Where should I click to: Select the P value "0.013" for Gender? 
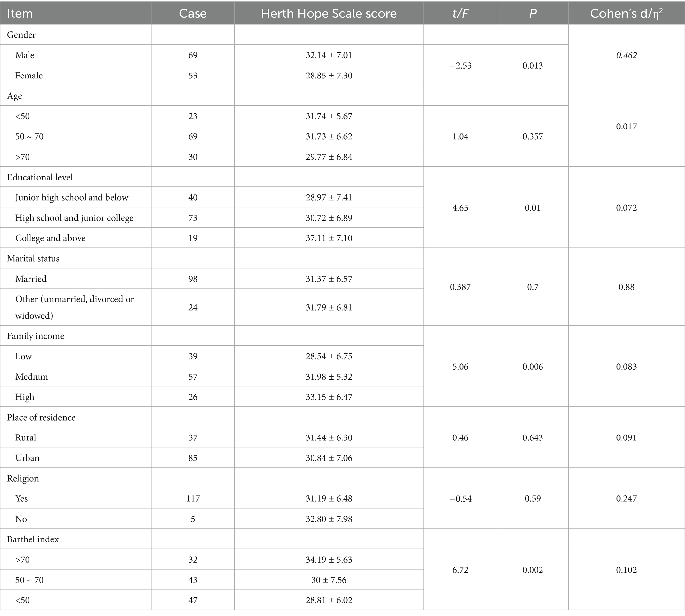pyautogui.click(x=532, y=65)
